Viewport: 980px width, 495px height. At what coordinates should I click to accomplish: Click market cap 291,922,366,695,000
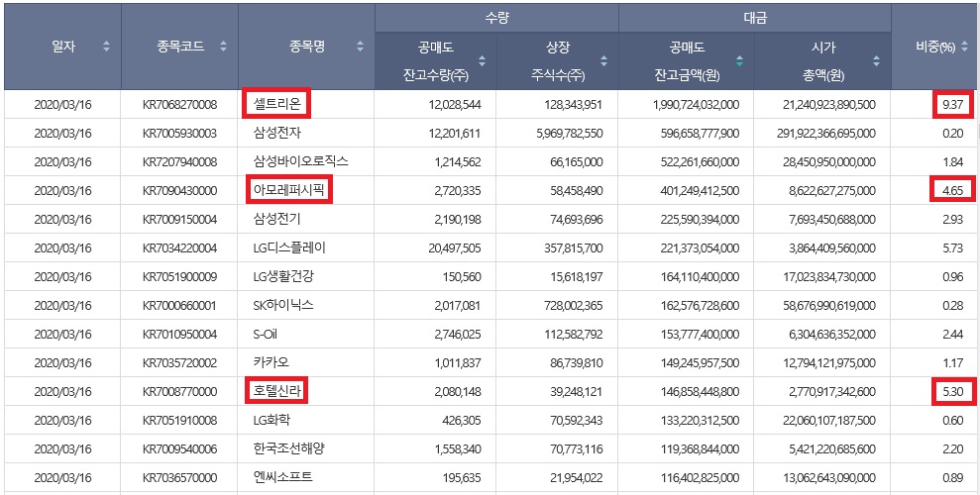click(826, 133)
